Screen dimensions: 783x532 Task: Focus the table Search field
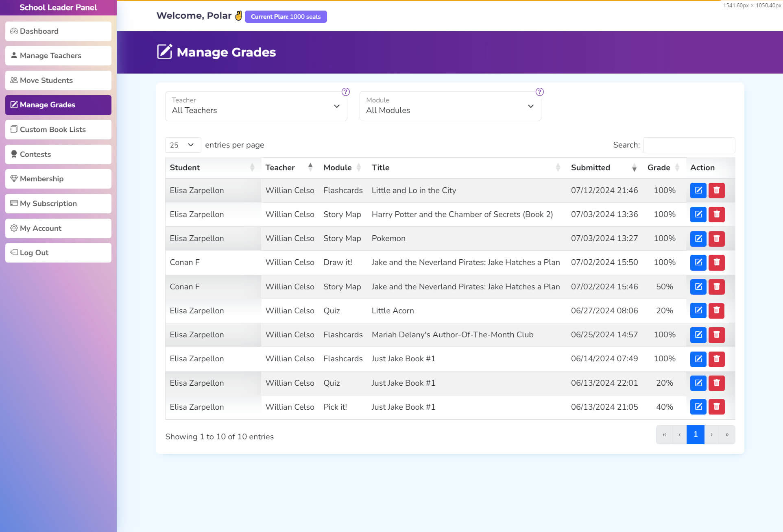tap(689, 145)
